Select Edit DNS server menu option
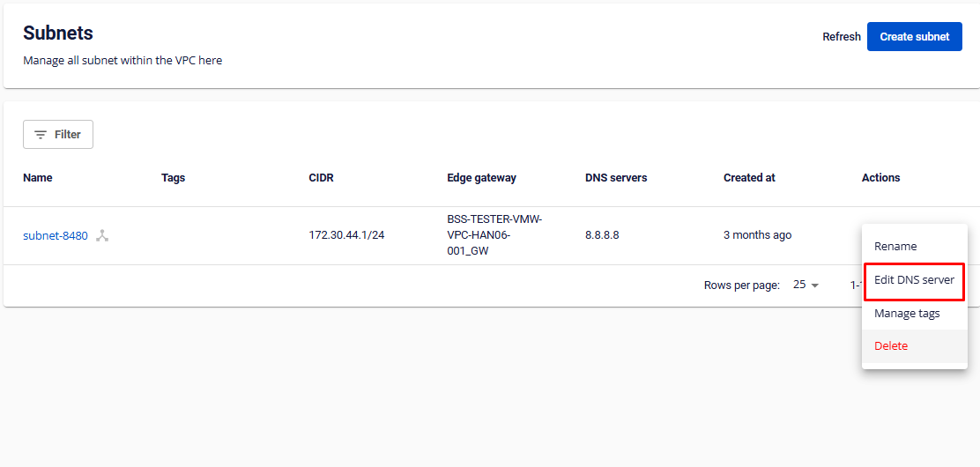Image resolution: width=980 pixels, height=467 pixels. tap(914, 280)
